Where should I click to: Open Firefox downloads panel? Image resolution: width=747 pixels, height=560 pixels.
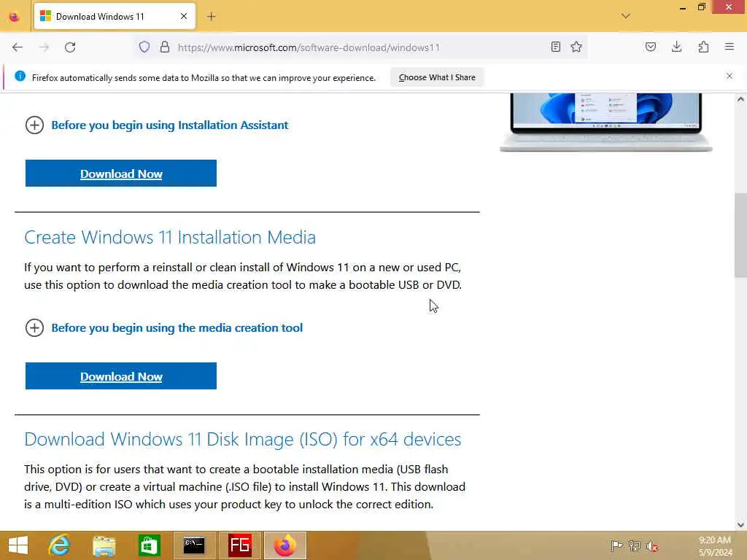(x=676, y=47)
